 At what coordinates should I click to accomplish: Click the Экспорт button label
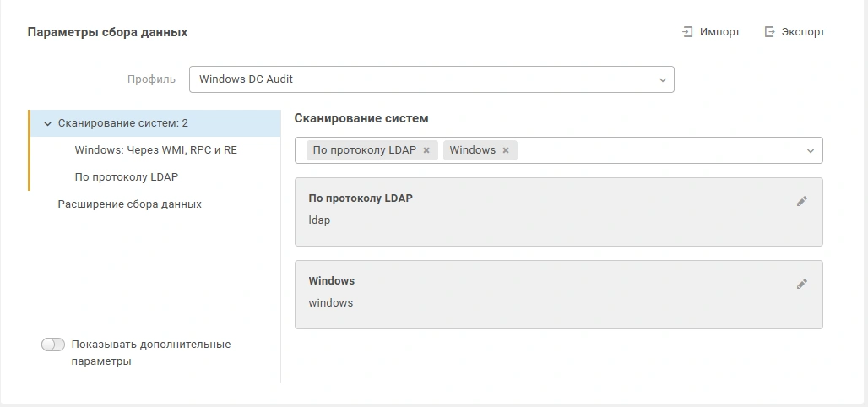click(x=803, y=32)
